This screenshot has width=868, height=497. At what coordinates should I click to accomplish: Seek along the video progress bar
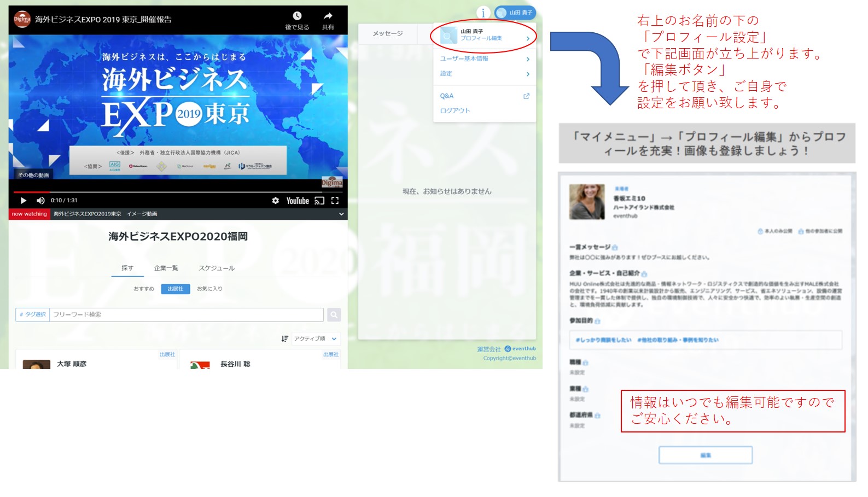tap(178, 192)
